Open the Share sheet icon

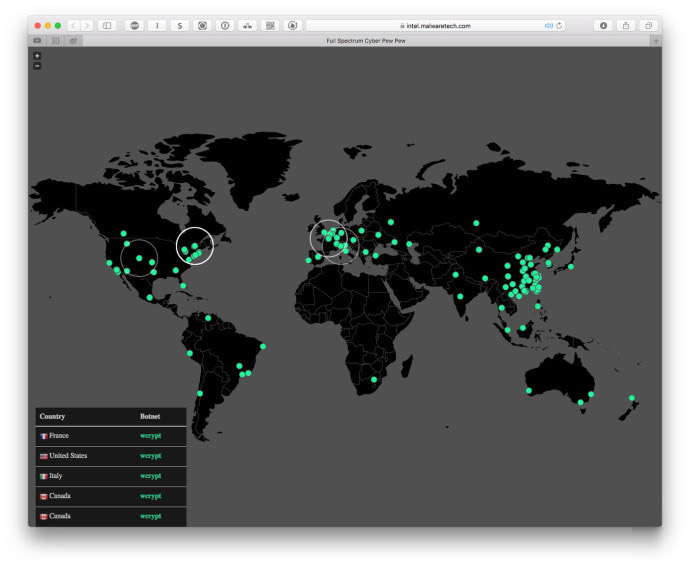click(626, 25)
